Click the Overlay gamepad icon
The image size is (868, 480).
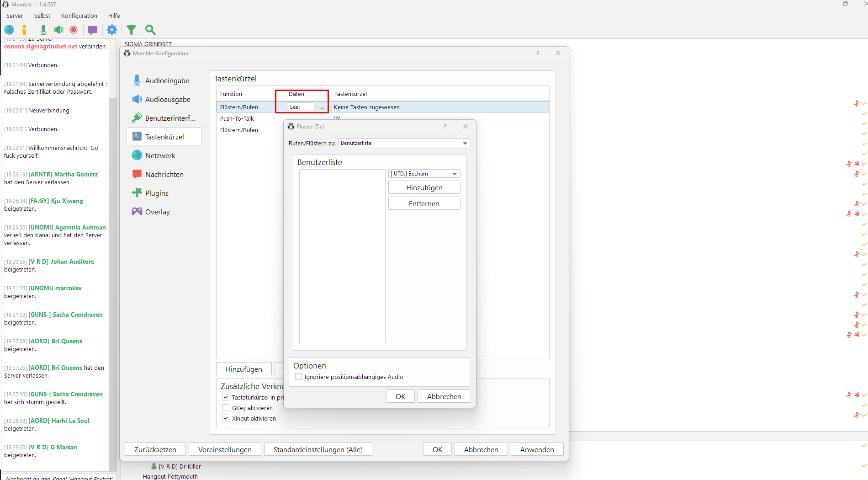137,211
